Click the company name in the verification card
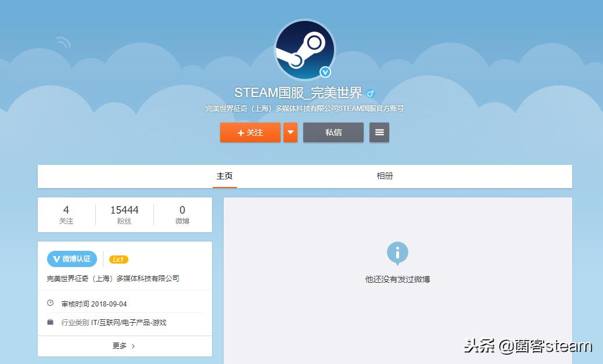The width and height of the screenshot is (603, 364). [113, 278]
